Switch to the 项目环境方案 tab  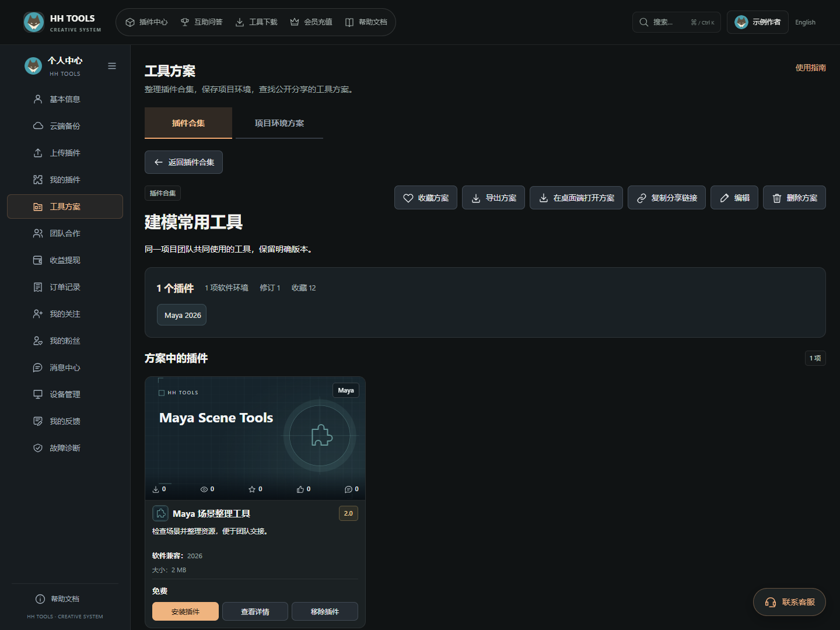tap(279, 123)
